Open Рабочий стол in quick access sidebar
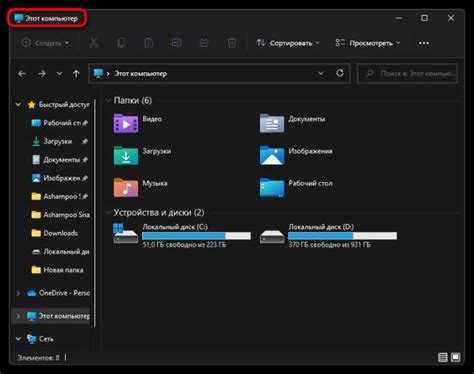The image size is (474, 374). click(59, 123)
